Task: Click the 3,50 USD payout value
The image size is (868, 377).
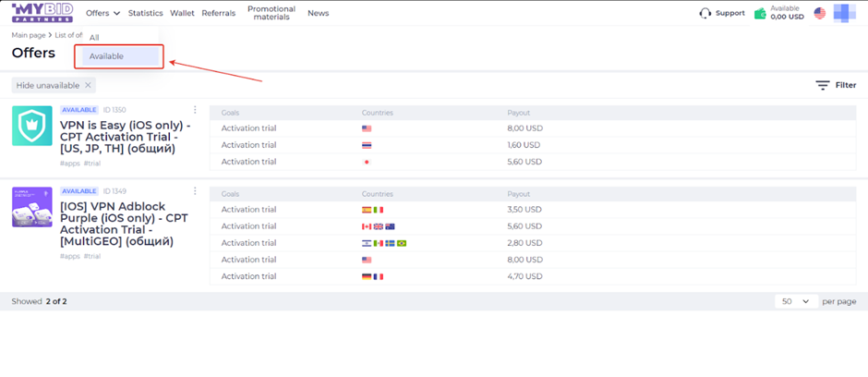Action: (x=524, y=209)
